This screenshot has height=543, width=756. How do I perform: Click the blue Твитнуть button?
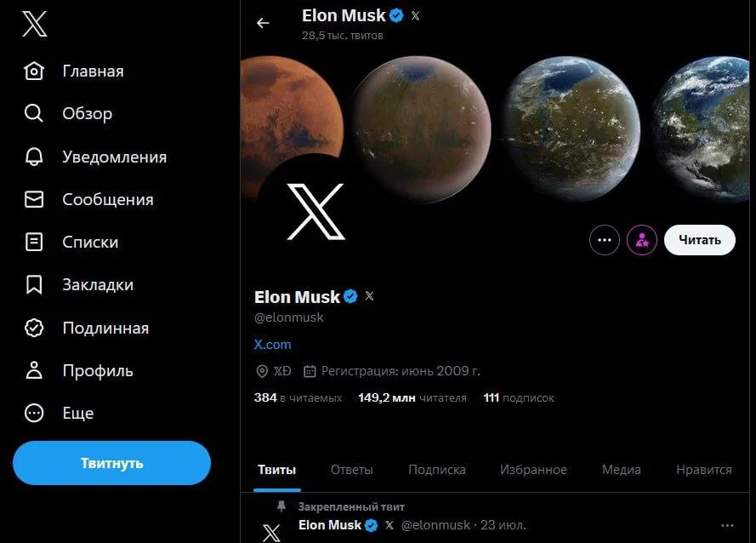[x=111, y=463]
